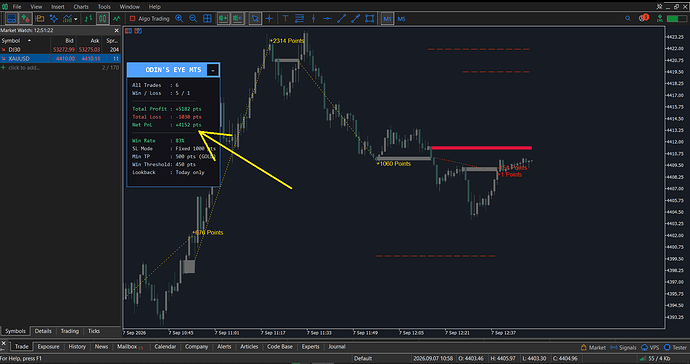
Task: Open the dropdown arrow beside the templates icon
Action: pos(76,19)
